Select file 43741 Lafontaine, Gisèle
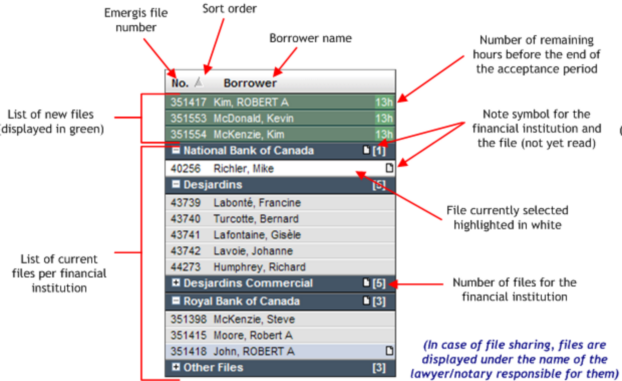This screenshot has height=381, width=622. 280,235
